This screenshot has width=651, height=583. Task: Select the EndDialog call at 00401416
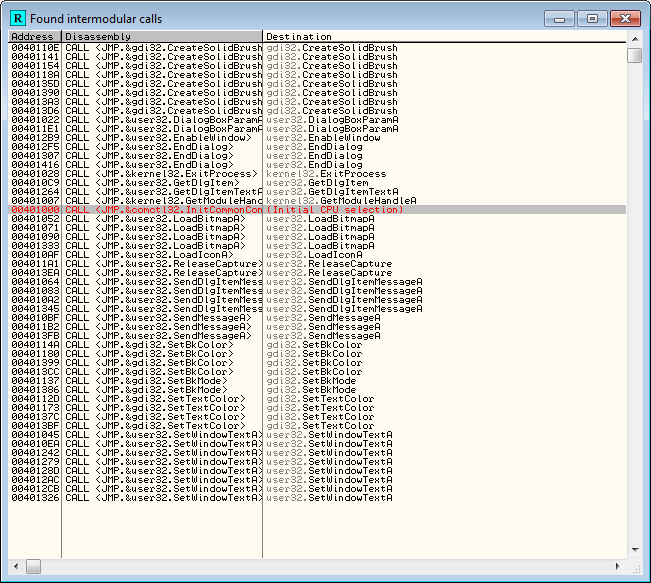click(x=317, y=165)
